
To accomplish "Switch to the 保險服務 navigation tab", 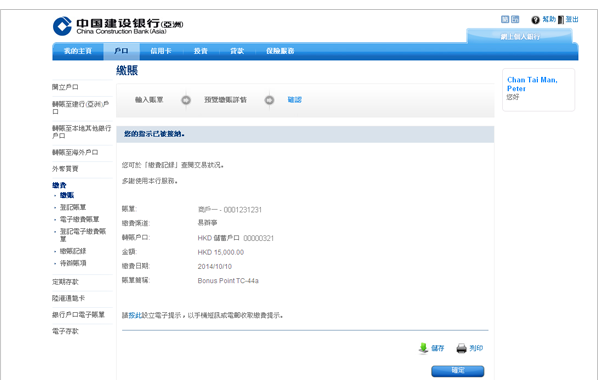I will (280, 51).
